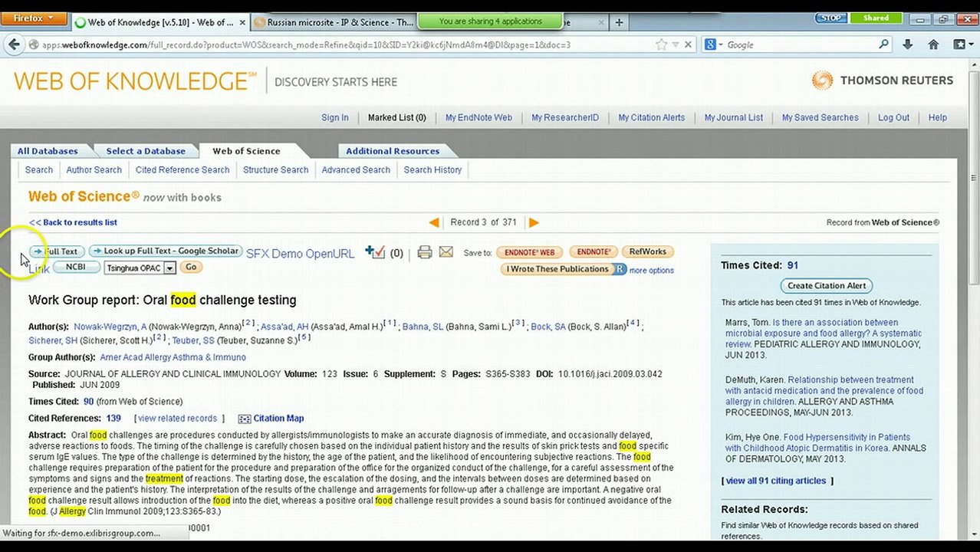
Task: Open Amer Acad Allergy Asthma & Immuno link
Action: (173, 357)
